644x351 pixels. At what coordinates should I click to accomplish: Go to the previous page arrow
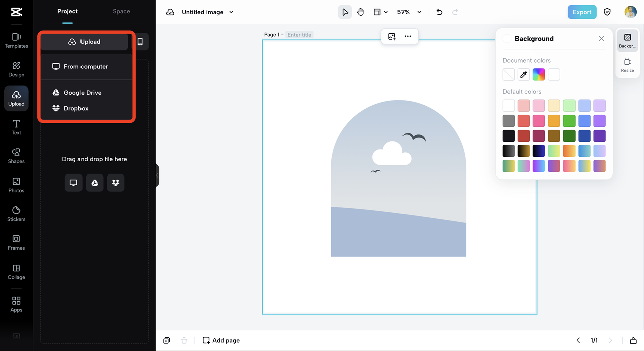point(578,340)
